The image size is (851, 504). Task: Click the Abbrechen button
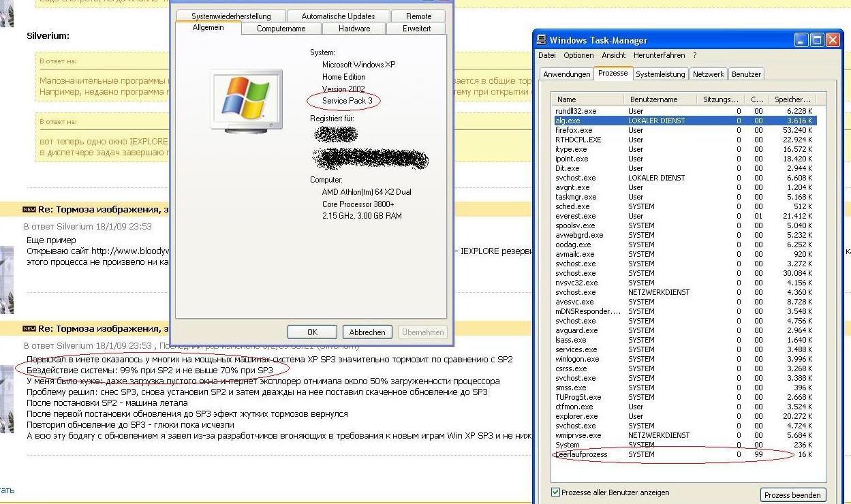[367, 332]
